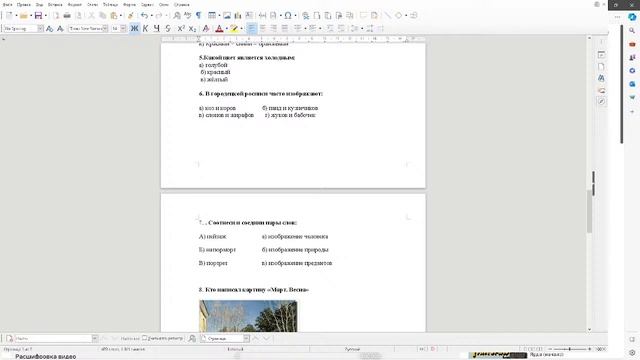Open browser sidebar Outlook icon
The height and width of the screenshot is (360, 640).
click(632, 84)
